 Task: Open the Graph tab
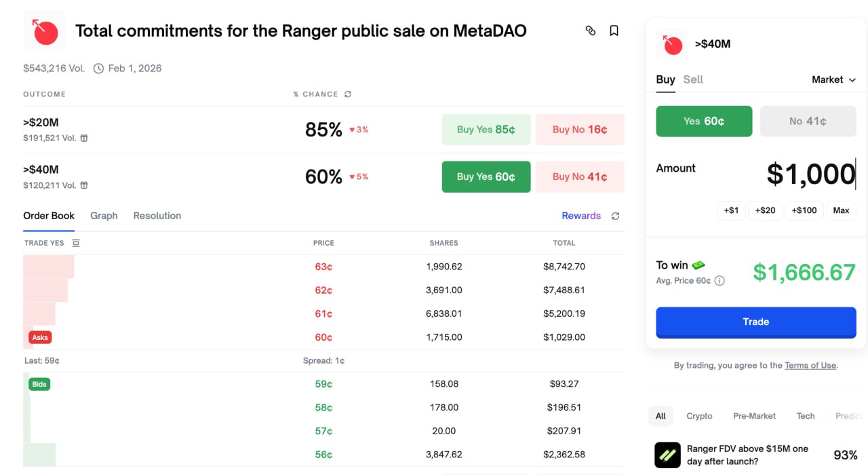tap(104, 216)
